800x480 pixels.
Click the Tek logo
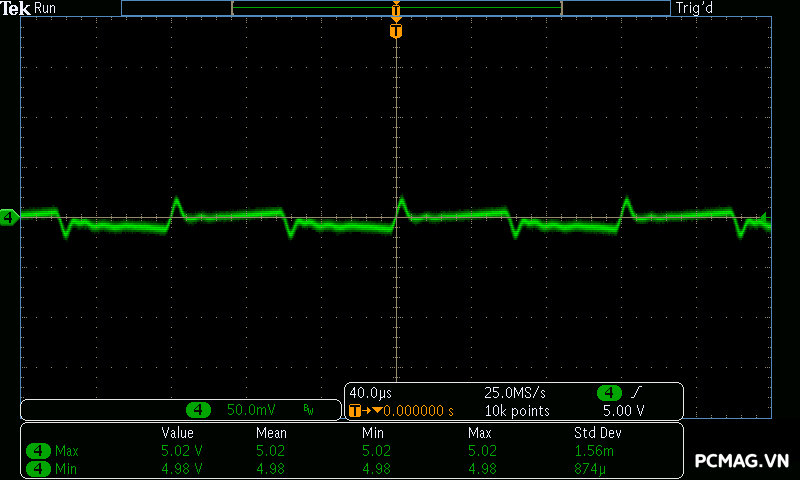16,8
